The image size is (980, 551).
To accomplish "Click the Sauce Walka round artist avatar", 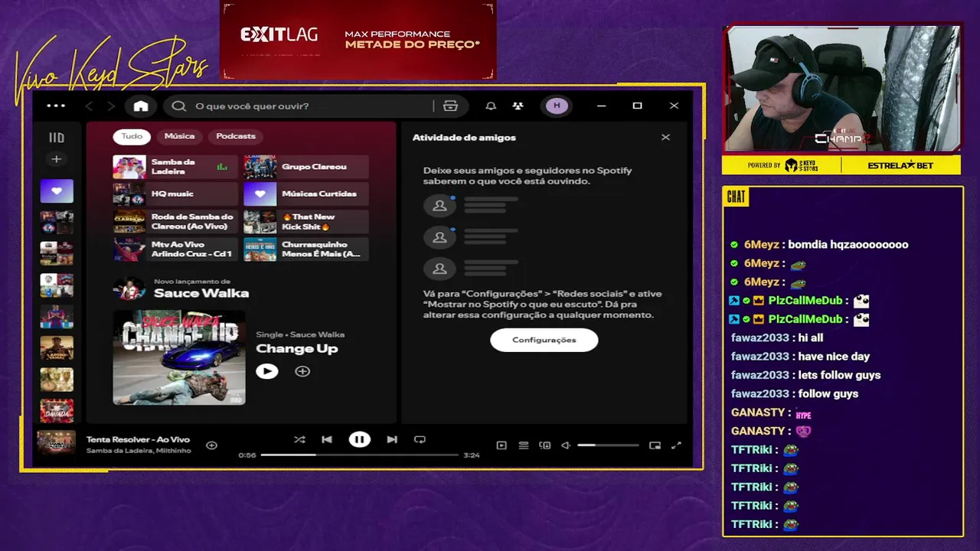I will [x=129, y=289].
